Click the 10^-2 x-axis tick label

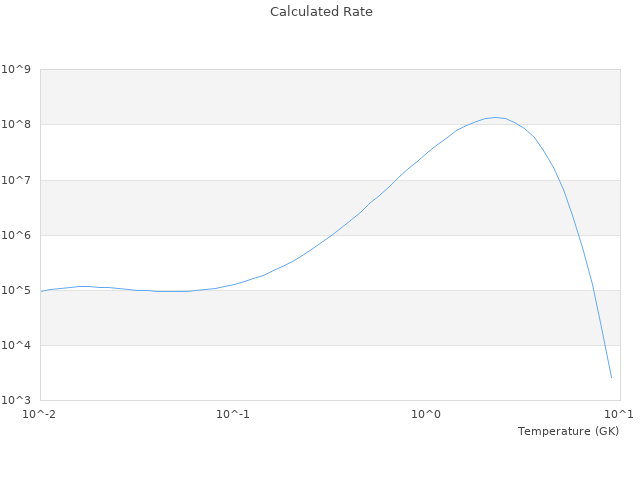(40, 414)
